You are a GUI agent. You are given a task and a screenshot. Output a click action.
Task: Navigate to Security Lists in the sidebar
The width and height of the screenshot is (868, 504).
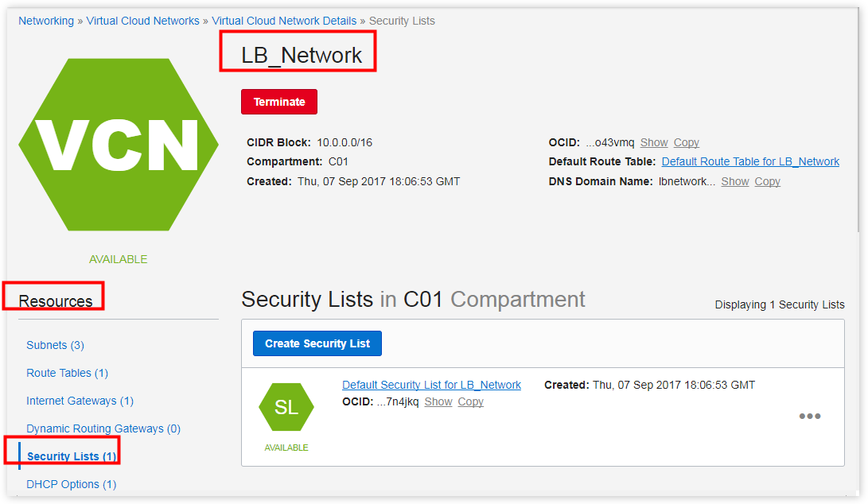click(73, 456)
